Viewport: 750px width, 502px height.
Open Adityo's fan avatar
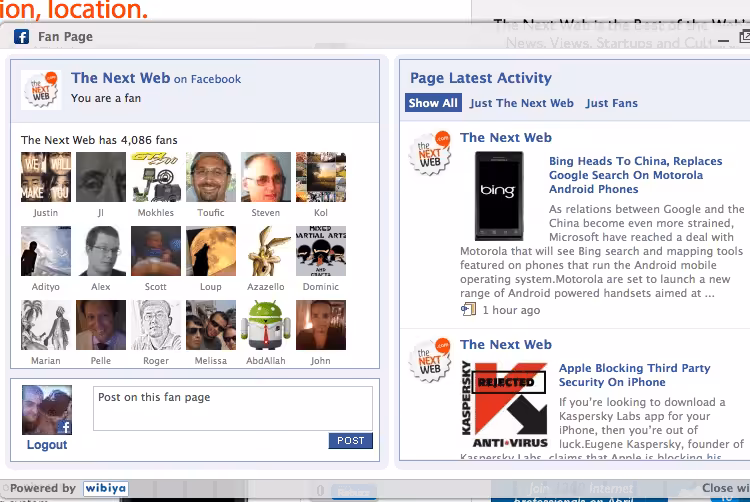click(46, 251)
